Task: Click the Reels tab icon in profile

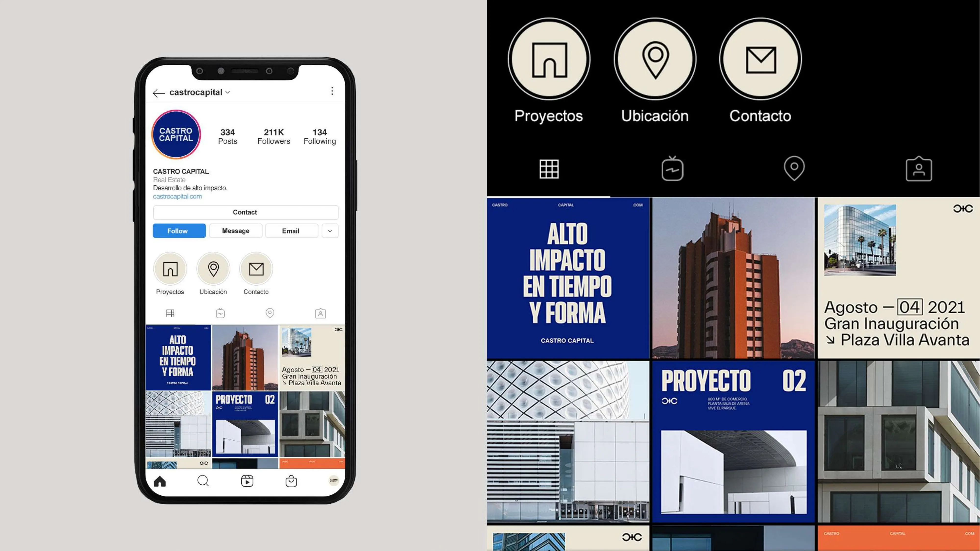Action: coord(220,312)
